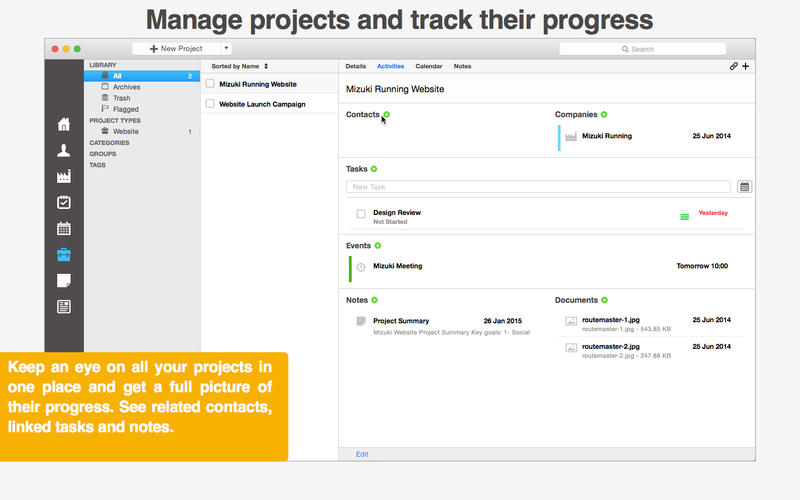This screenshot has width=800, height=500.
Task: Check the Design Review task checkbox
Action: 361,214
